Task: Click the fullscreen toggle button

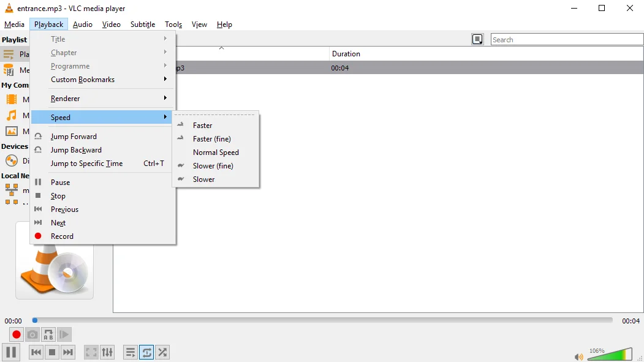Action: point(91,352)
